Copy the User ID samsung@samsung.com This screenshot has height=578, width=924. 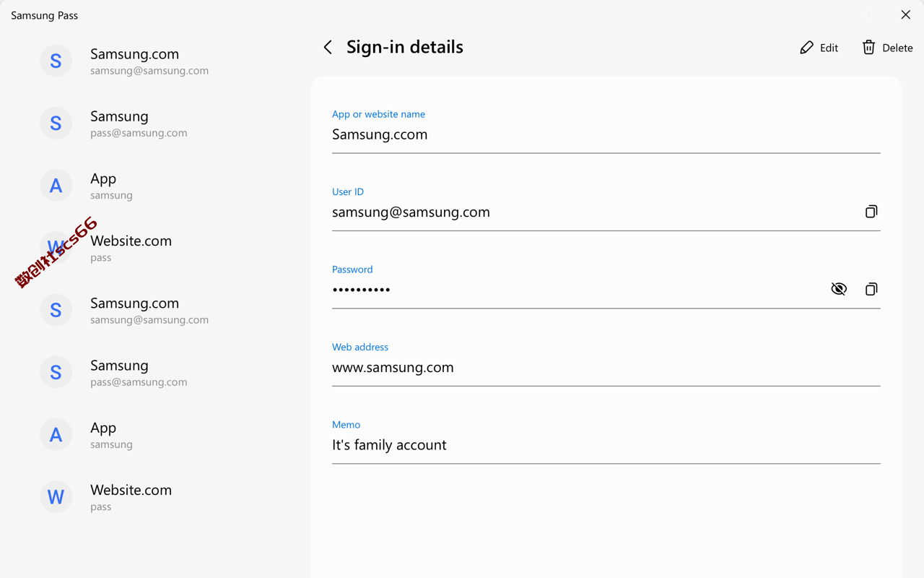(871, 212)
